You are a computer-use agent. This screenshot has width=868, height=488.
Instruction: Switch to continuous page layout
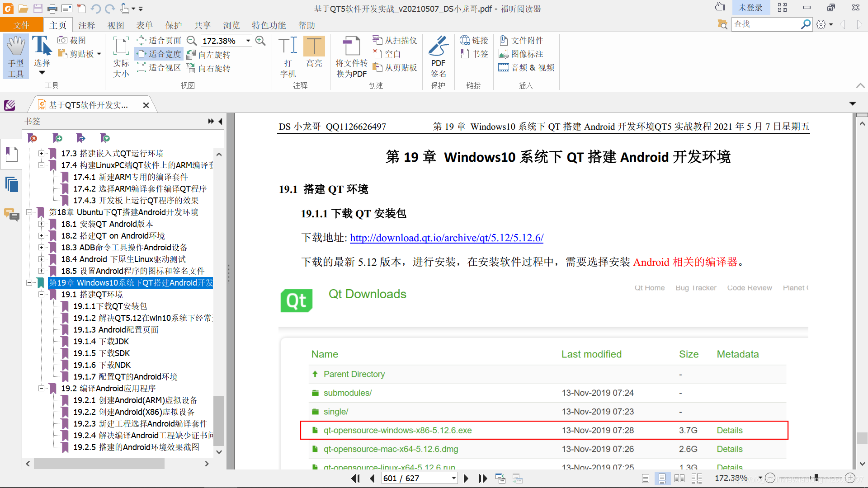click(x=662, y=479)
